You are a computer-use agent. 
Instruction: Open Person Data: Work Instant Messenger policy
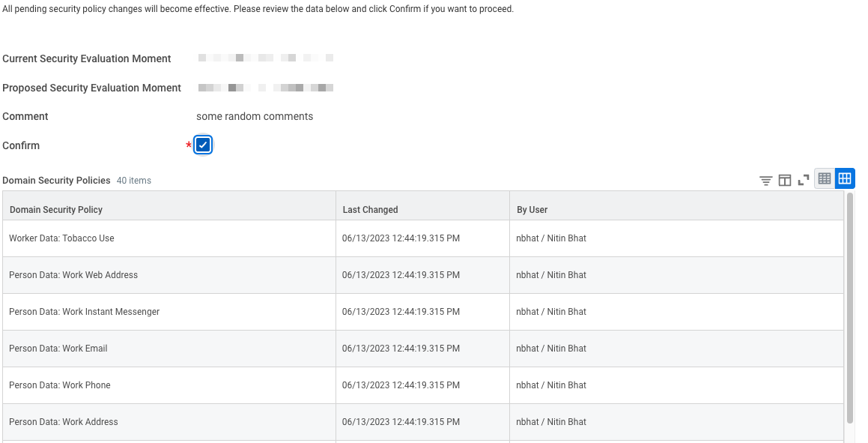tap(84, 312)
